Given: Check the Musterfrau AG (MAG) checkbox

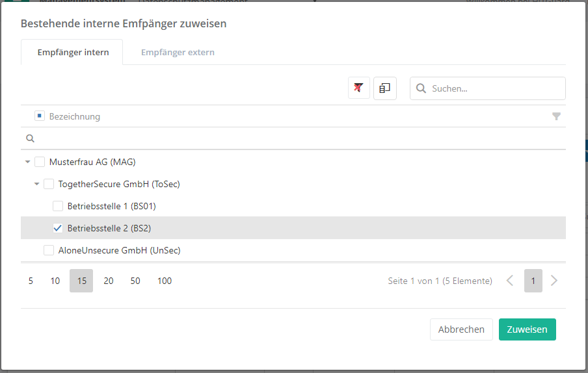Looking at the screenshot, I should click(x=40, y=162).
